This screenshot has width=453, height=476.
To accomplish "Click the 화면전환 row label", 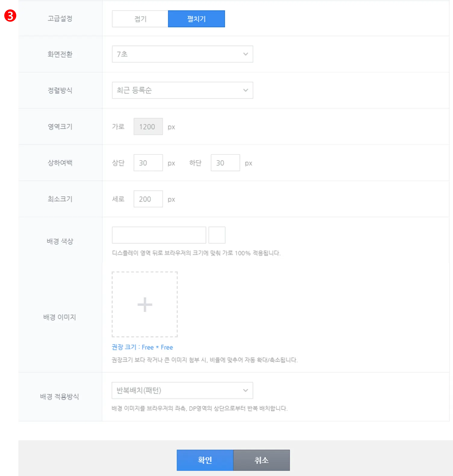I will pos(60,54).
